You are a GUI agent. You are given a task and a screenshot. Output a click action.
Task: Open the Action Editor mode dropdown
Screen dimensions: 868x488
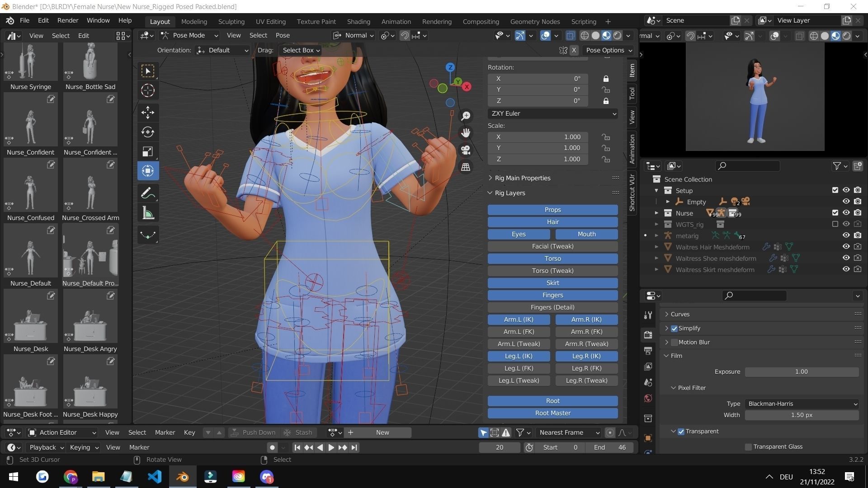pyautogui.click(x=62, y=432)
